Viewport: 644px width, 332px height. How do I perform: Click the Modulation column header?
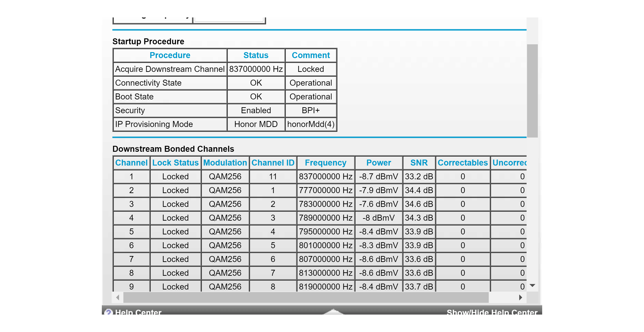point(225,163)
